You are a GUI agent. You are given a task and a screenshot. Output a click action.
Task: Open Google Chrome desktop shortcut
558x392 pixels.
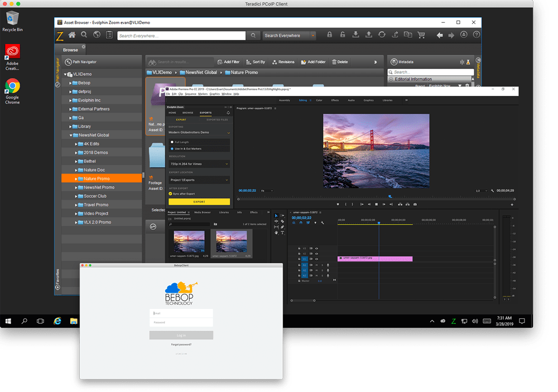pyautogui.click(x=12, y=91)
